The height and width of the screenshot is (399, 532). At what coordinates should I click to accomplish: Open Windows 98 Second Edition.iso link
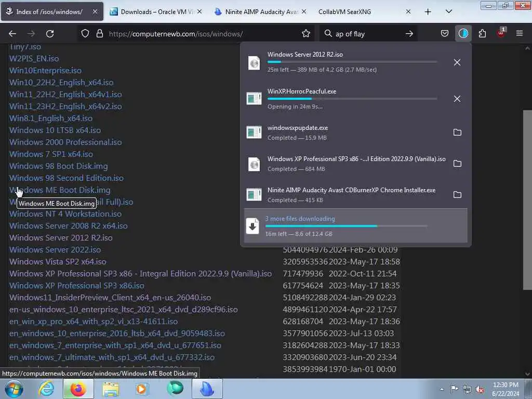66,178
